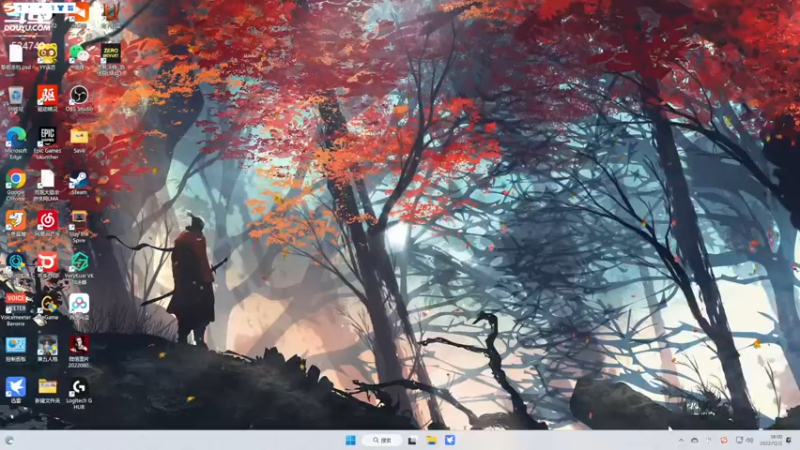Open the document file beside Chrome

point(47,180)
